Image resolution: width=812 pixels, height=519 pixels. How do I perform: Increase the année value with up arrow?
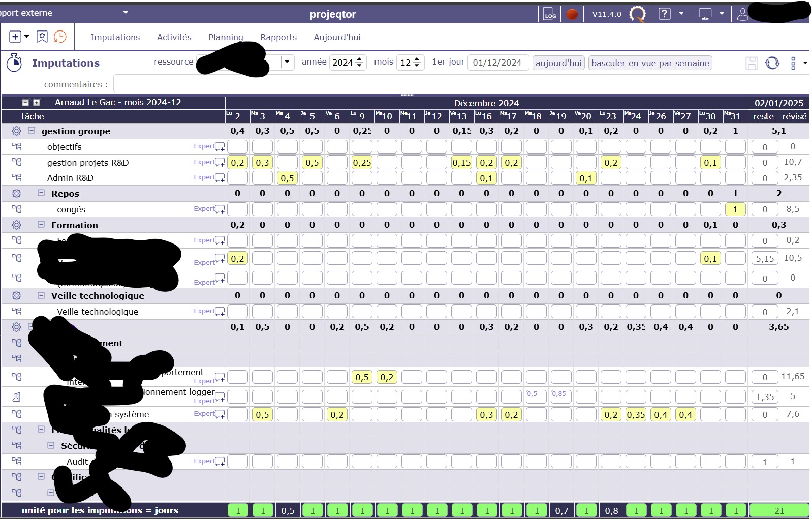360,59
